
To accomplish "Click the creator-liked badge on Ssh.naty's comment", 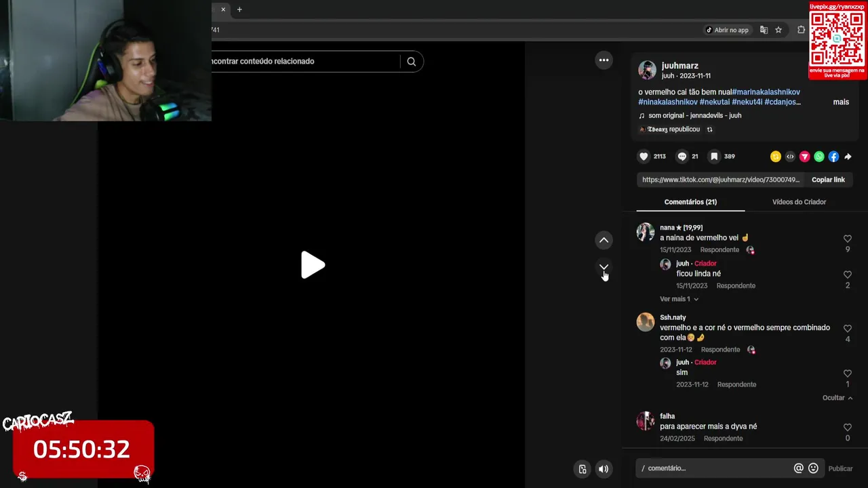I will click(751, 350).
